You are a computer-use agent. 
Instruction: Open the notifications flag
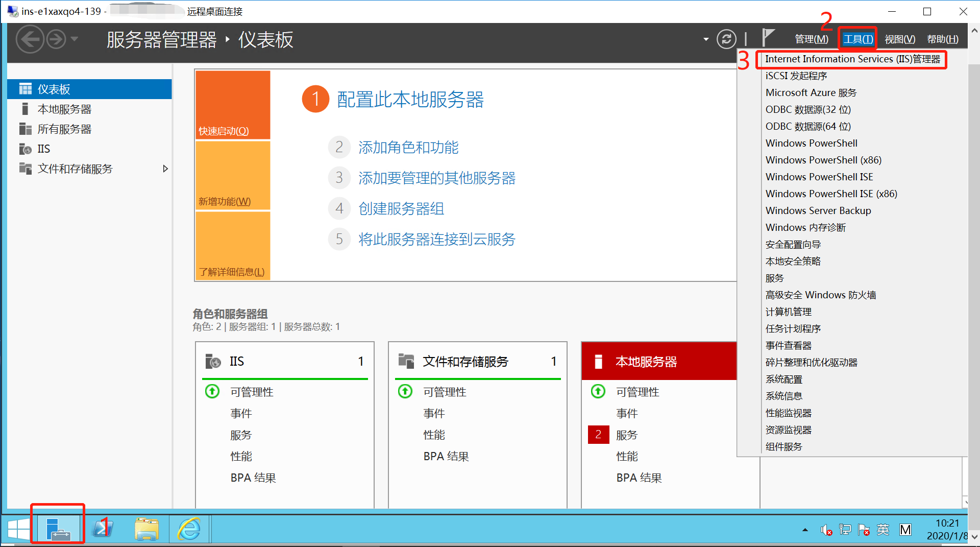click(x=768, y=38)
